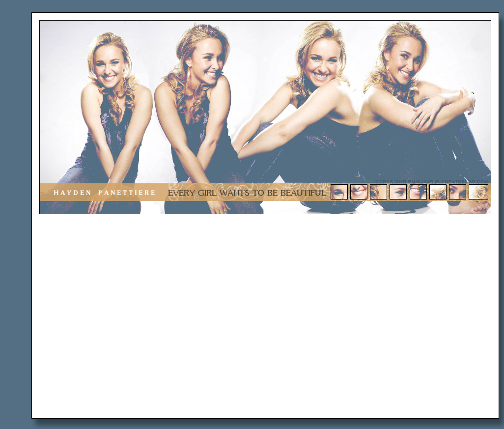Select the third thumbnail with curls beside shoulder

pos(378,192)
